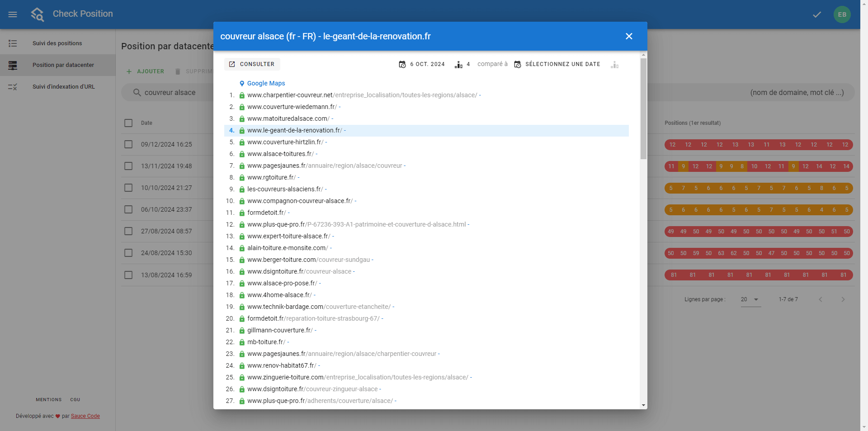Click the couvreur alsace search field
868x431 pixels.
point(170,92)
